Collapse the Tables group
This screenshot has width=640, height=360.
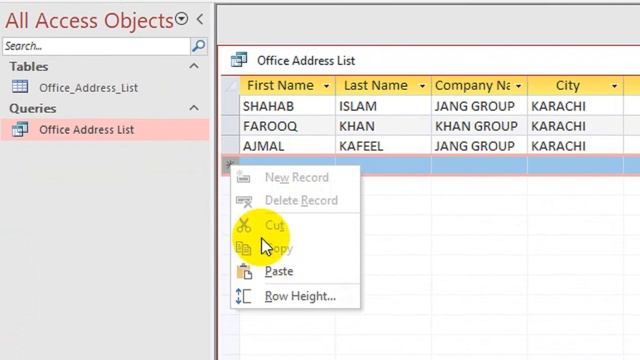[x=194, y=66]
